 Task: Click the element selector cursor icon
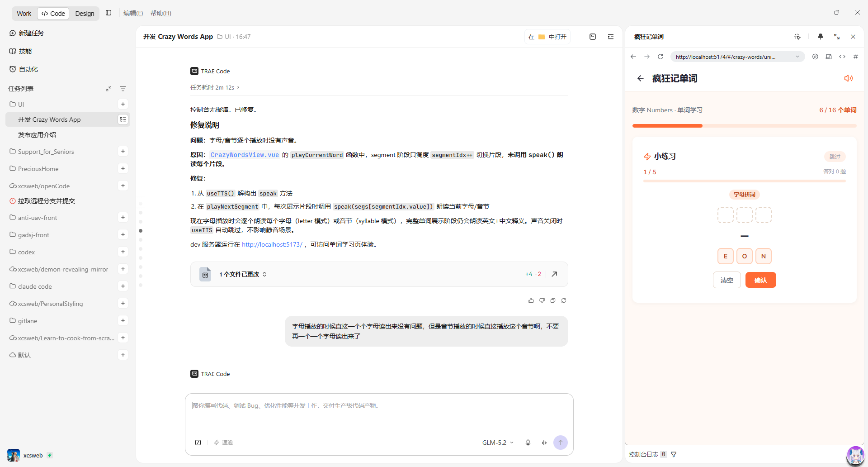797,37
